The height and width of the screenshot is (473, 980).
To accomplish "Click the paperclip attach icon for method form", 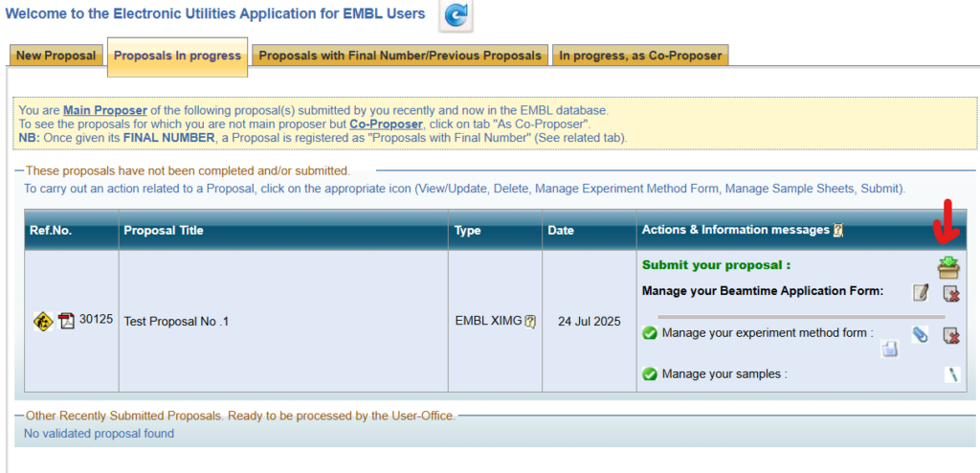I will 921,334.
